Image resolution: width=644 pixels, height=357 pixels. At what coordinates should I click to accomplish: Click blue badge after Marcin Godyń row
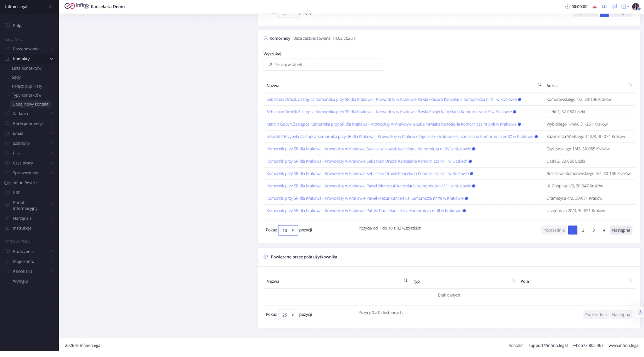coord(519,124)
